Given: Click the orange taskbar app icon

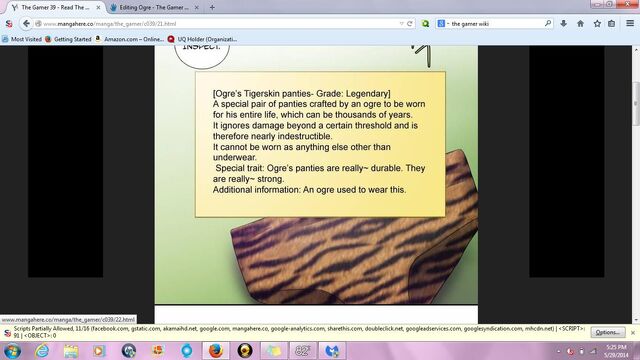Looking at the screenshot, I should coord(158,351).
